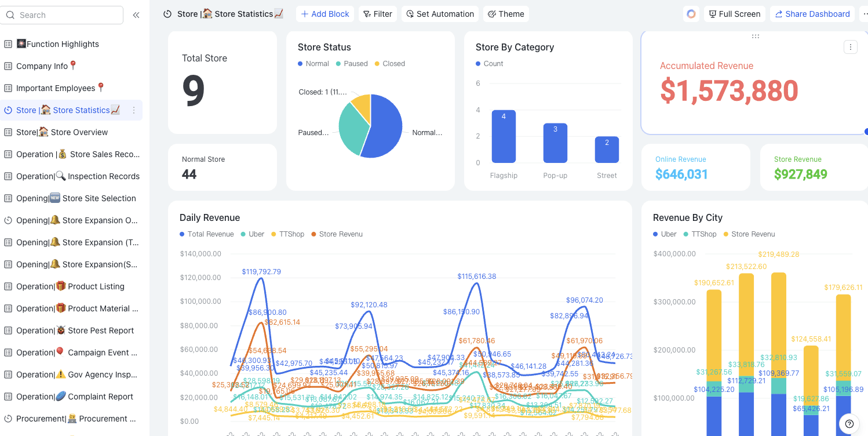Open Complaint Report in sidebar

(71, 397)
